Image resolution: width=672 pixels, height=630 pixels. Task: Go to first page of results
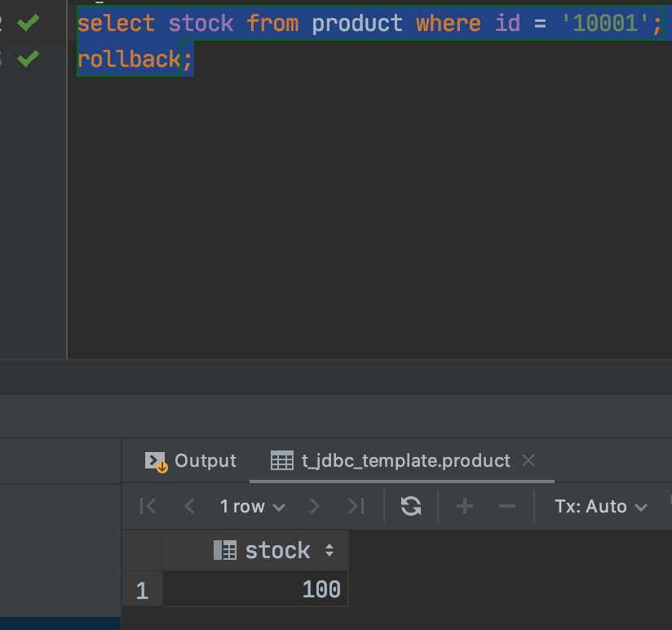pyautogui.click(x=148, y=507)
